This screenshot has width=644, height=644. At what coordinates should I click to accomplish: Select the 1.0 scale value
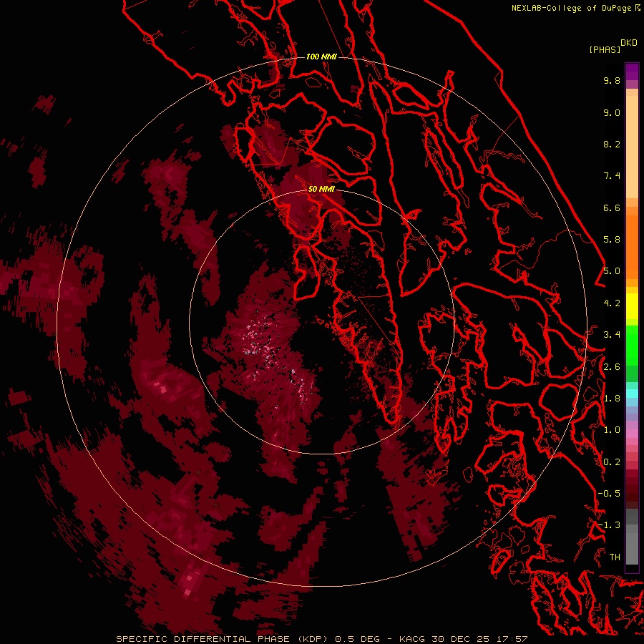[x=612, y=430]
